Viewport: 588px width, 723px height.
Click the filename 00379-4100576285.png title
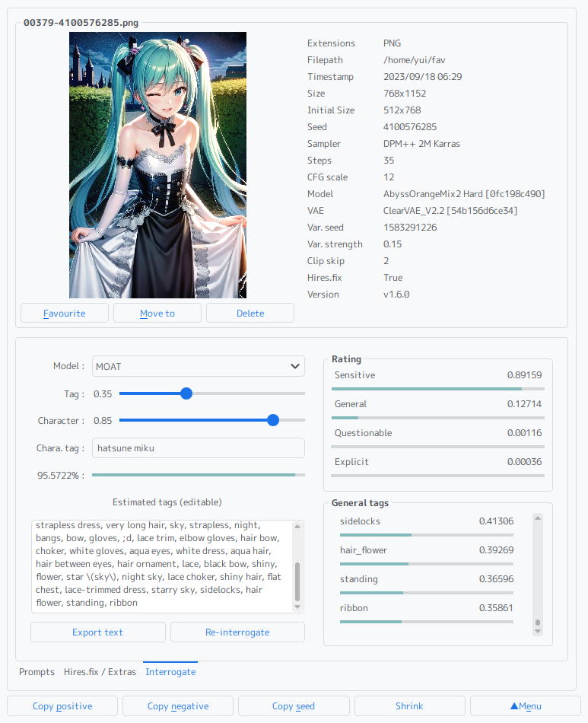tap(81, 23)
